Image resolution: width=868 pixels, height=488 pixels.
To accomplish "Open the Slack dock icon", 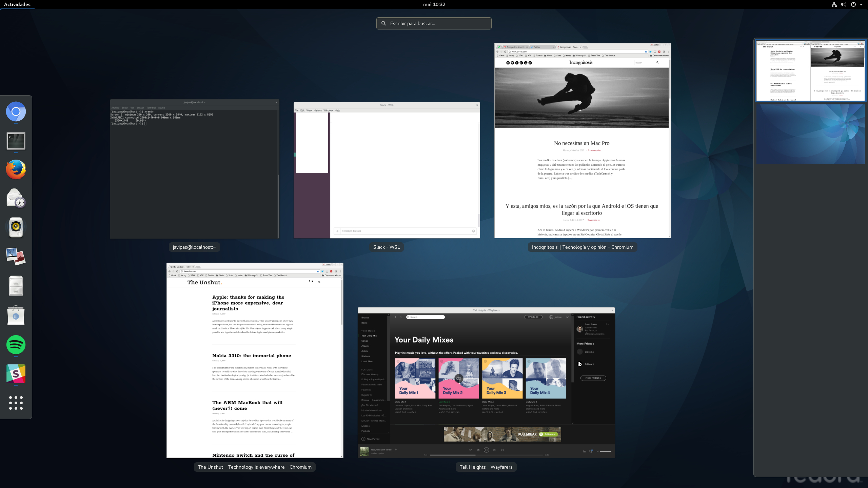I will point(16,374).
